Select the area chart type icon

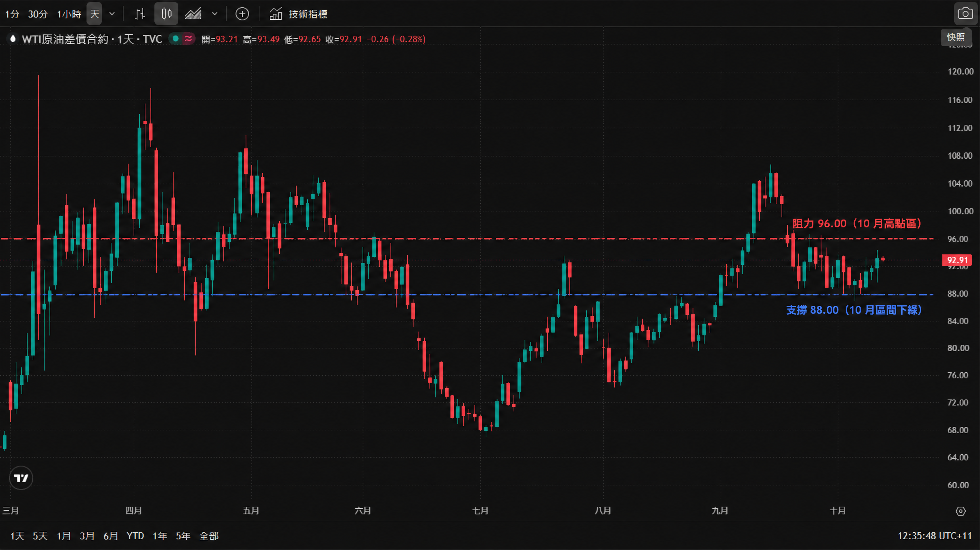click(x=193, y=14)
